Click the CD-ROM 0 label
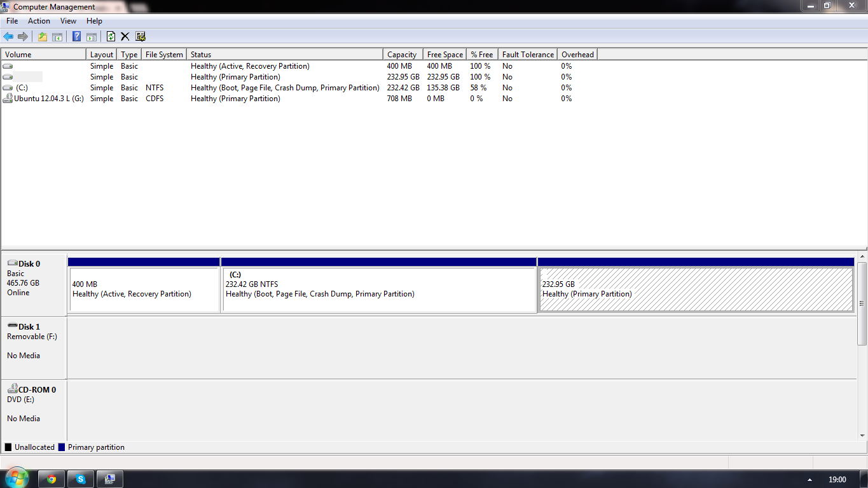Screen dimensions: 868x488 (37, 389)
